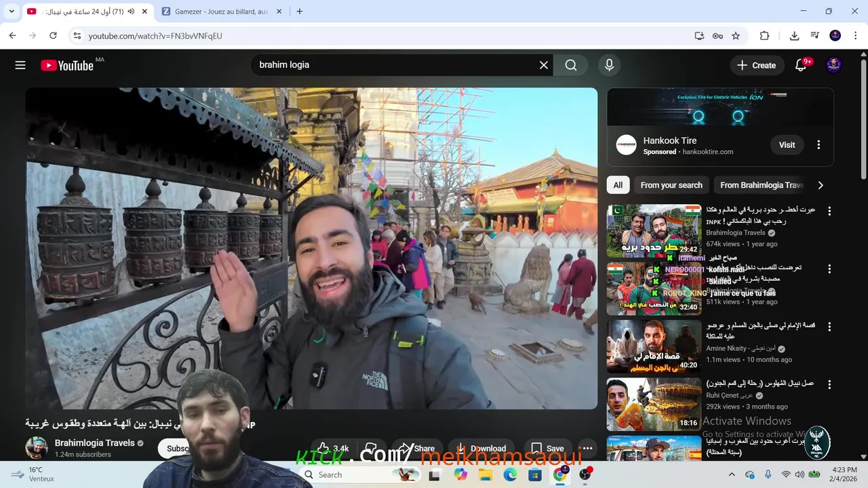The width and height of the screenshot is (868, 488).
Task: Open the weather widget showing 16°C
Action: (x=33, y=474)
